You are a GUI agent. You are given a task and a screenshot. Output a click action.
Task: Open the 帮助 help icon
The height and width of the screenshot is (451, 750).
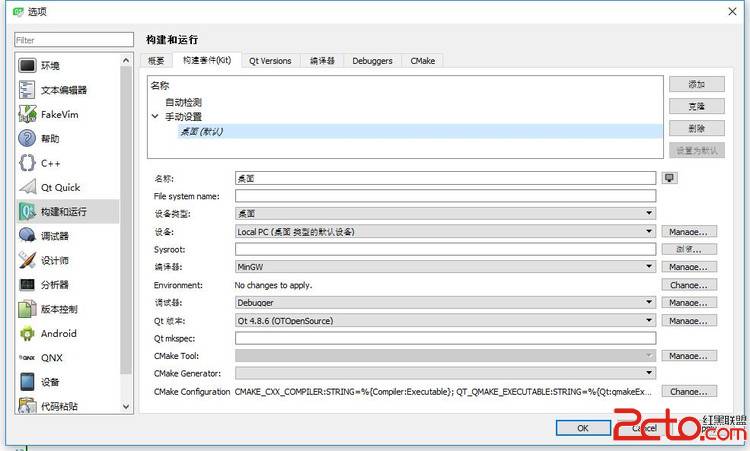click(27, 139)
